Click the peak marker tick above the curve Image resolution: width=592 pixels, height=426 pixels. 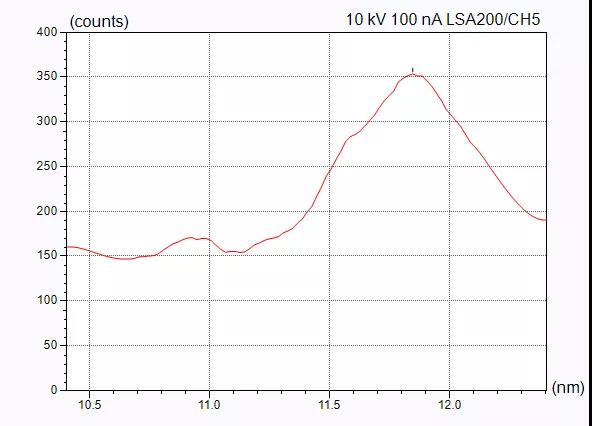pos(413,70)
